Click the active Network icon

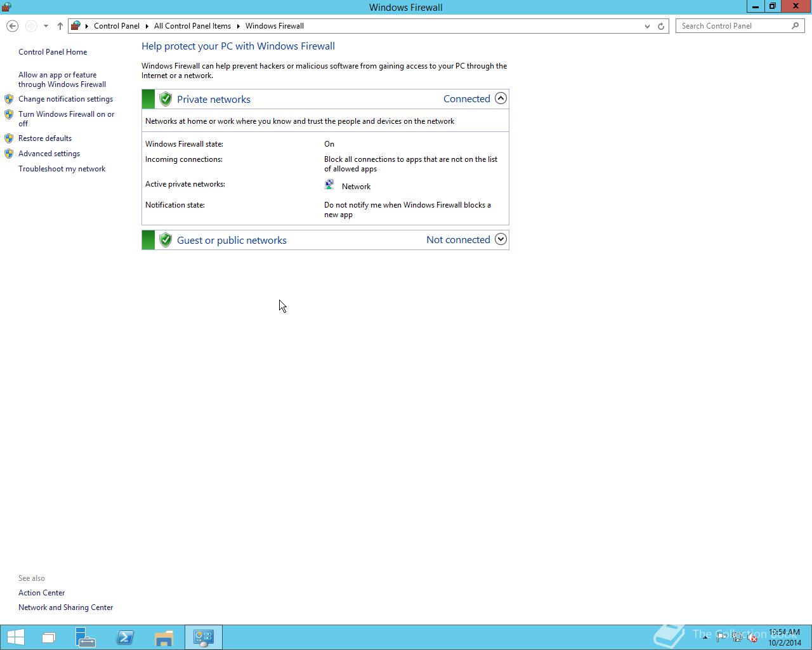pos(329,185)
